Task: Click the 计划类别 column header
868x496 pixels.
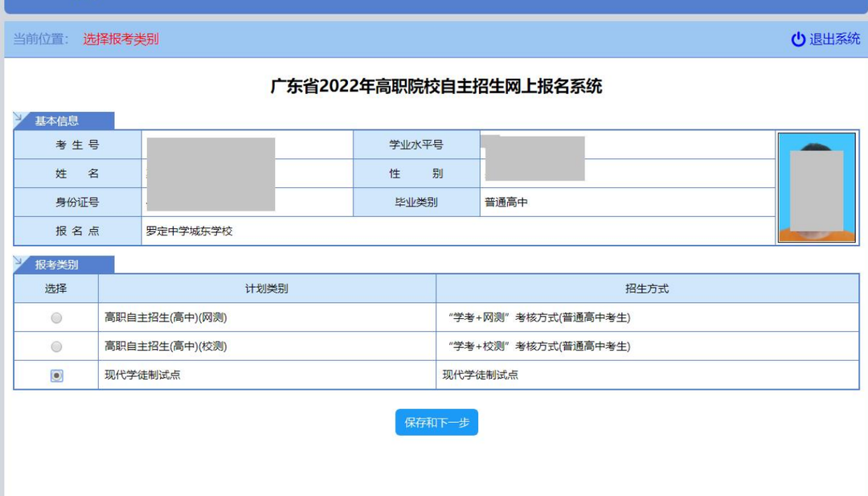Action: (267, 289)
